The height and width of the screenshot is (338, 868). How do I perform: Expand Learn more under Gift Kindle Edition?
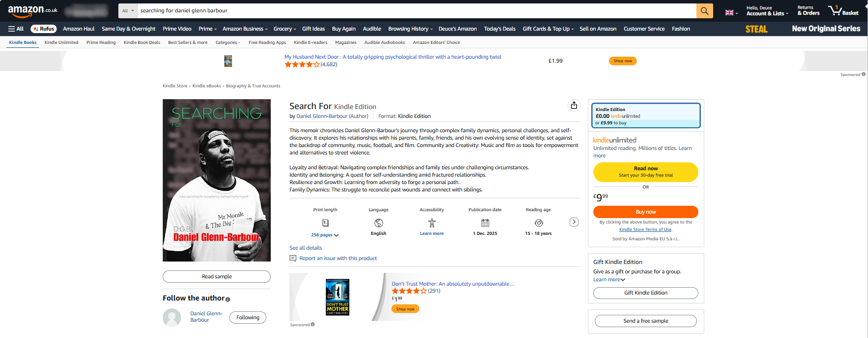pos(609,279)
